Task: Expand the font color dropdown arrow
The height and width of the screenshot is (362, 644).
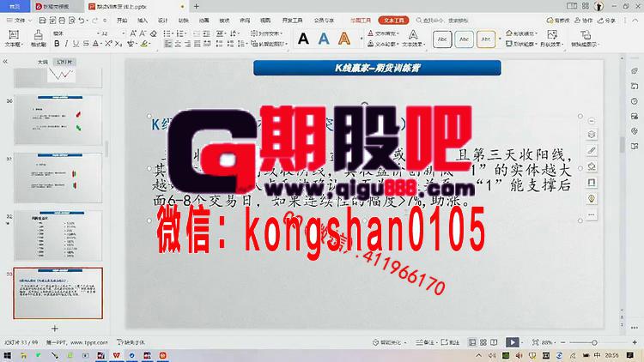Action: 101,44
